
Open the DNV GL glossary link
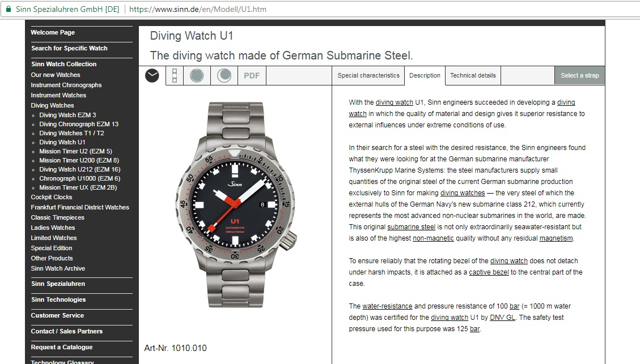pos(502,318)
